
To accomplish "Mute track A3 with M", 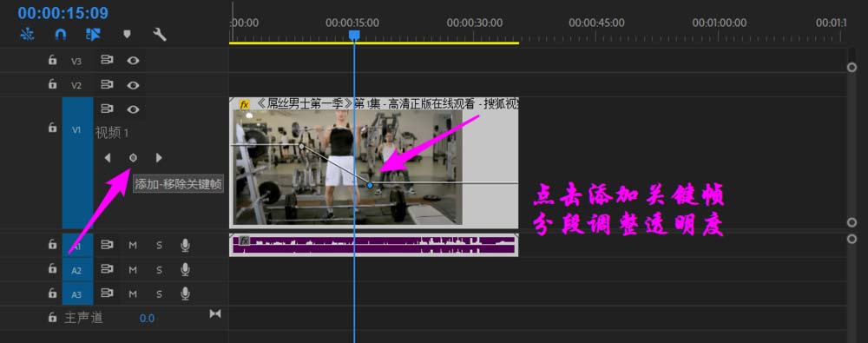I will [x=133, y=294].
